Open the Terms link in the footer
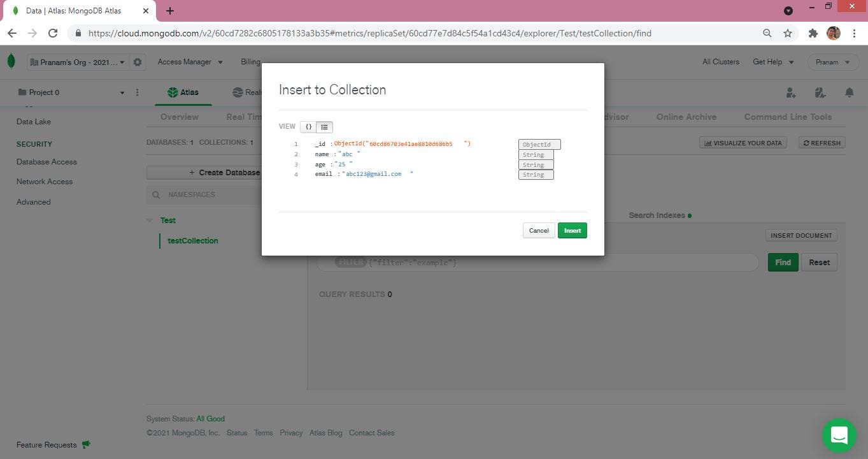This screenshot has height=459, width=868. click(263, 433)
